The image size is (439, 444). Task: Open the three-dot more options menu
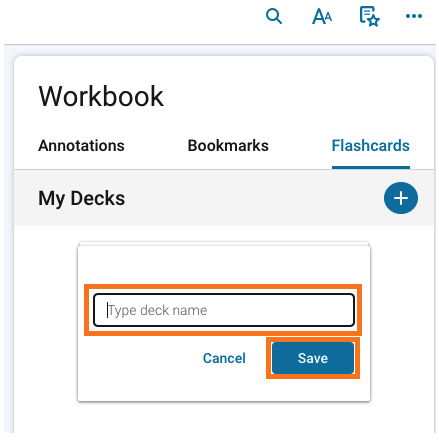pyautogui.click(x=414, y=16)
